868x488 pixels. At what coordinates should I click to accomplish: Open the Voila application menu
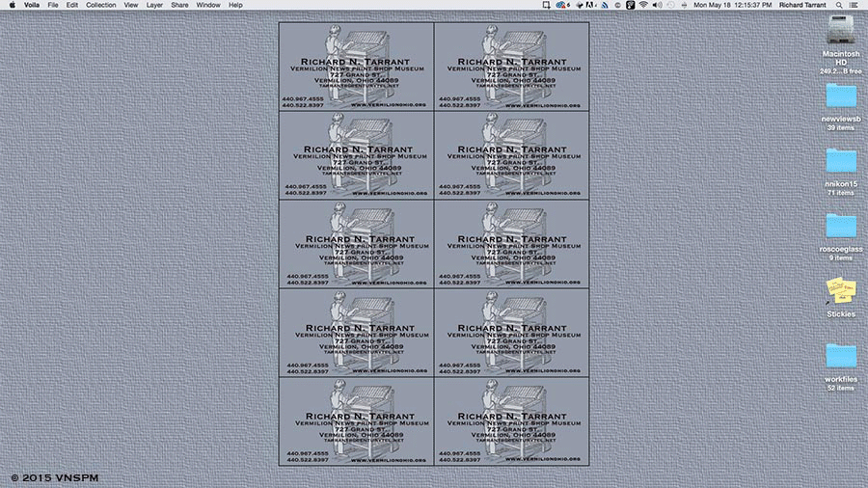[x=32, y=5]
